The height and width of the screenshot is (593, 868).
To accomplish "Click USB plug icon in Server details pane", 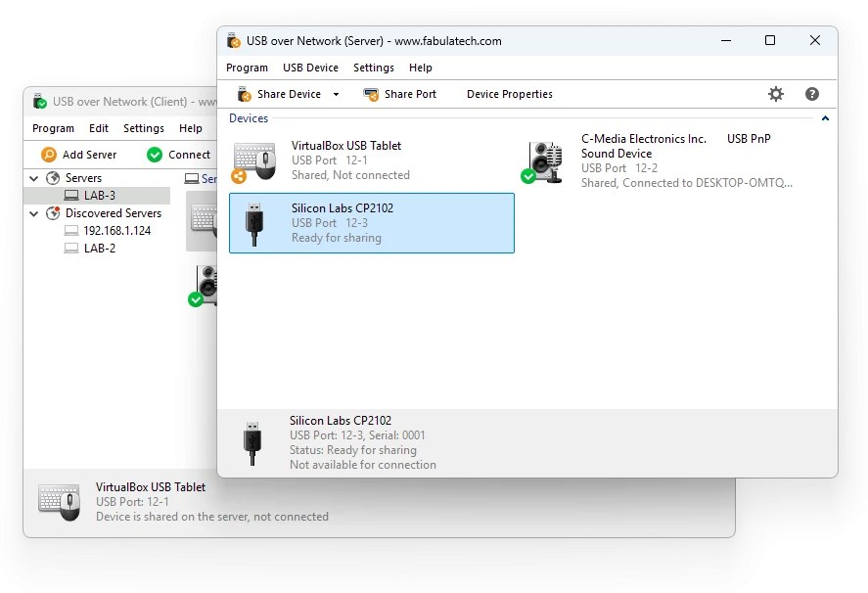I will [x=252, y=443].
